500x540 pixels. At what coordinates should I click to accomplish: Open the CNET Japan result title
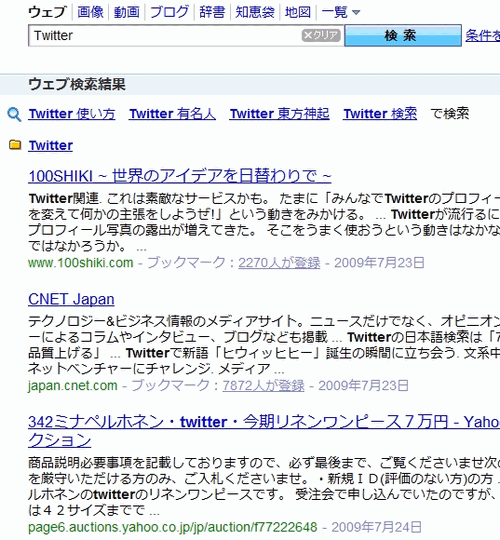[71, 299]
